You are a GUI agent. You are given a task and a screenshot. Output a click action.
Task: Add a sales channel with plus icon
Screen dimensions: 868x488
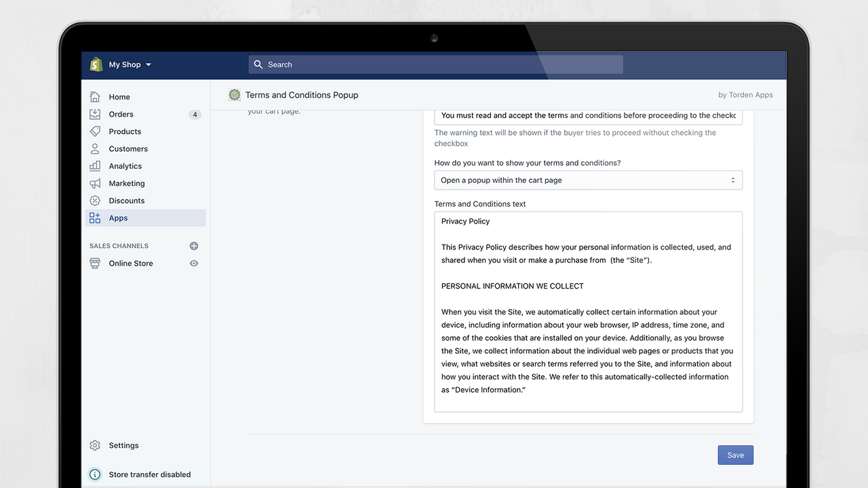pyautogui.click(x=194, y=246)
